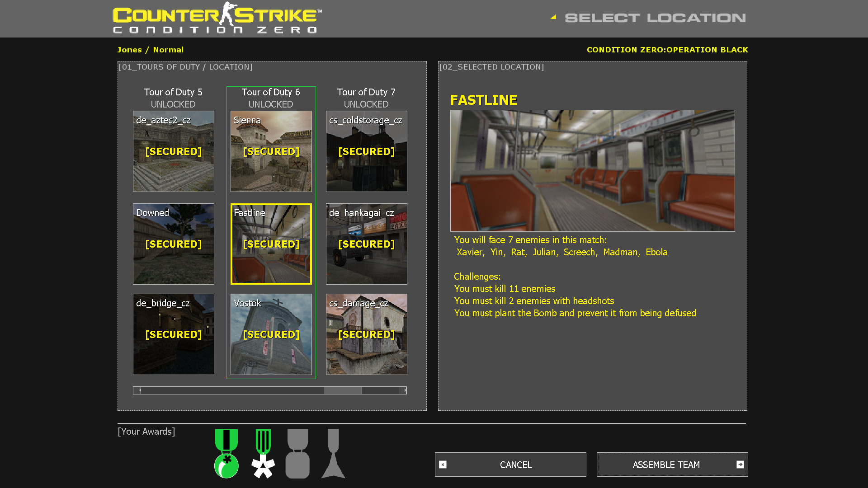Select the de_aztec2_cz map thumbnail

click(x=173, y=152)
